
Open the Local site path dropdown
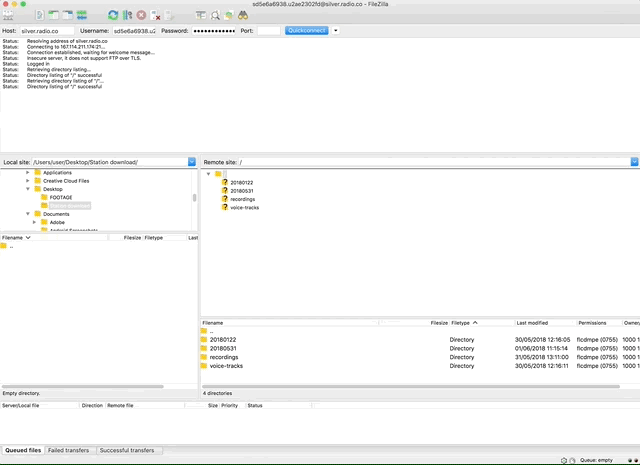pyautogui.click(x=192, y=162)
